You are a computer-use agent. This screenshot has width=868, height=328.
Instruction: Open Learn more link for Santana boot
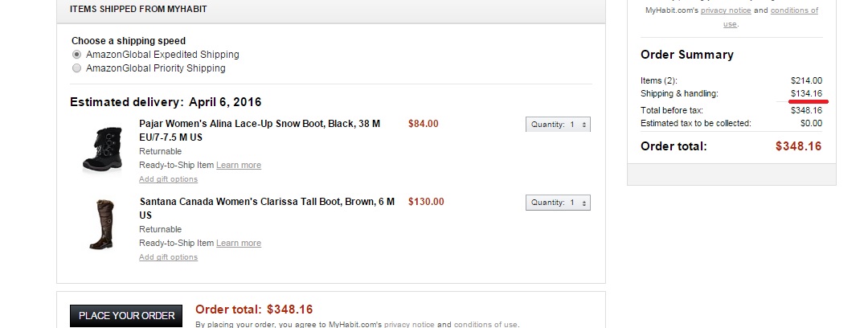click(x=238, y=243)
